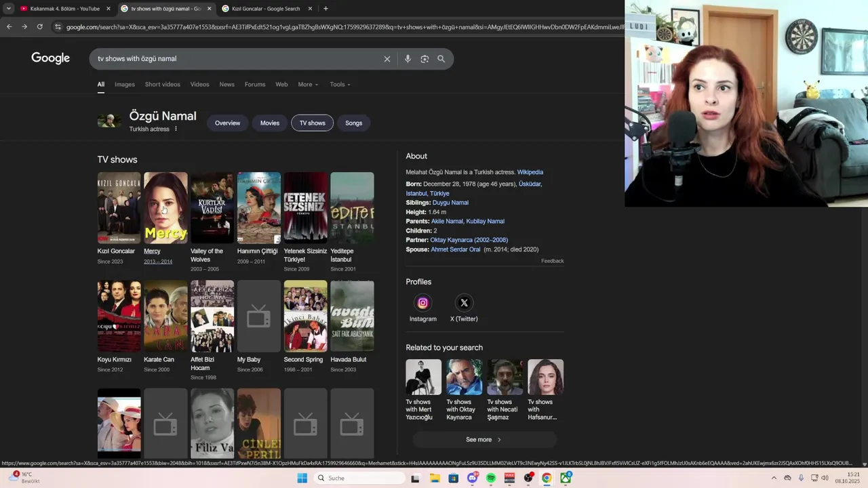This screenshot has width=868, height=488.
Task: Open the Second Spring show poster
Action: (x=305, y=316)
